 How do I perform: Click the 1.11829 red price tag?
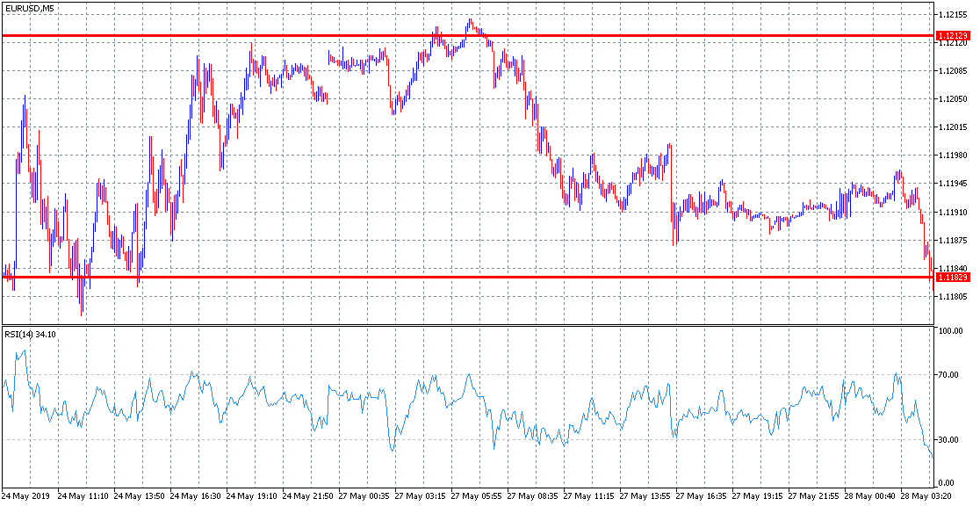coord(953,277)
